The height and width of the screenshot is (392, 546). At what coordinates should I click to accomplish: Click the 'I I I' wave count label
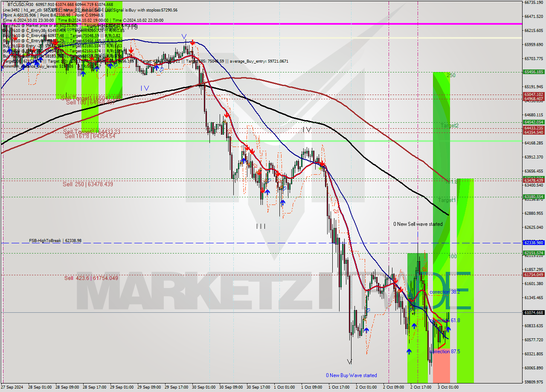(261, 227)
